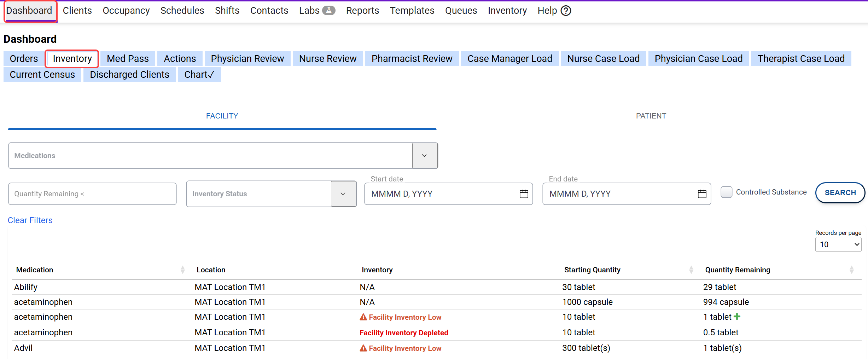Click the Clear Filters link

coord(30,220)
